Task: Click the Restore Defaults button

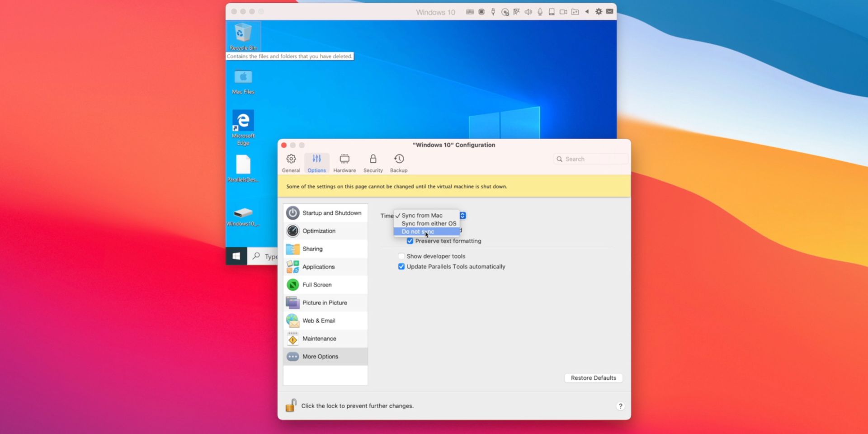Action: tap(593, 378)
